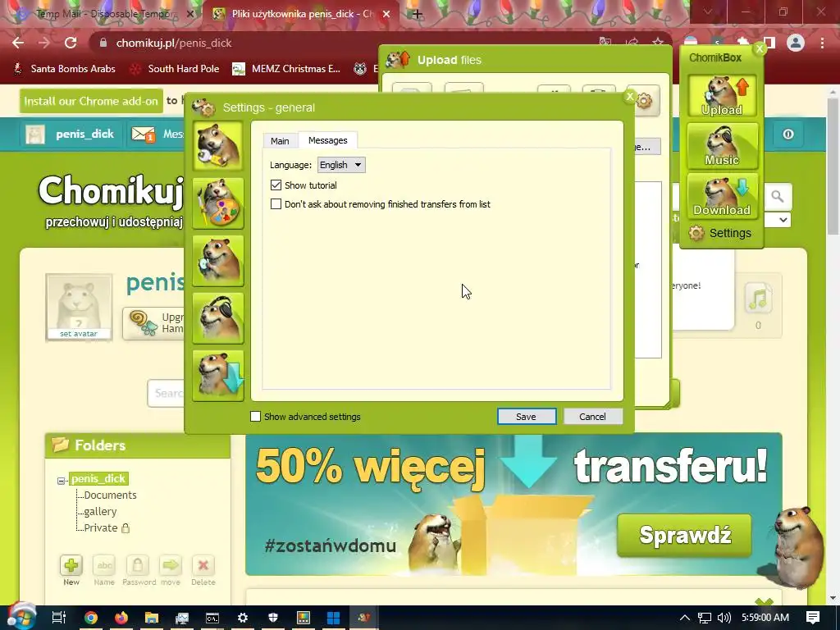
Task: Click Install our Chrome add-on button
Action: (91, 101)
